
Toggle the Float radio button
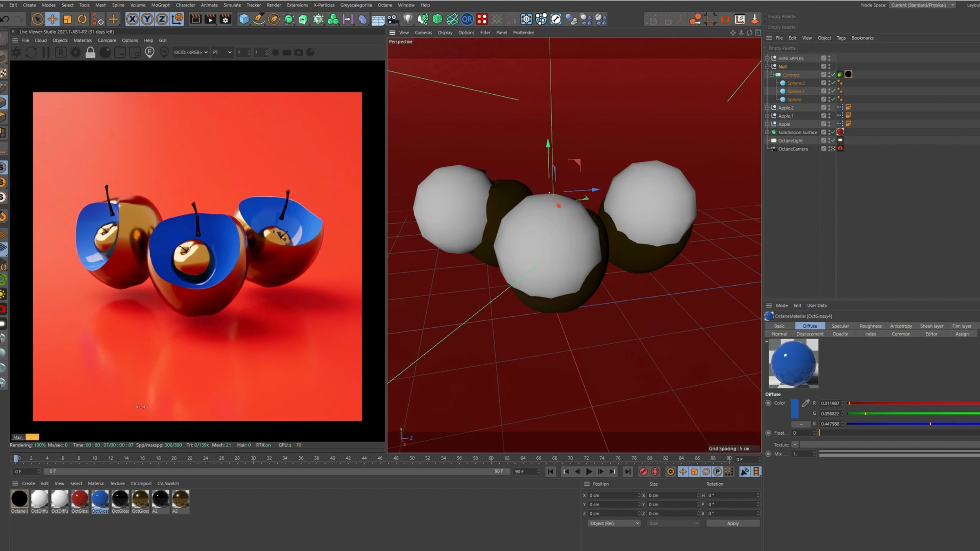[768, 433]
